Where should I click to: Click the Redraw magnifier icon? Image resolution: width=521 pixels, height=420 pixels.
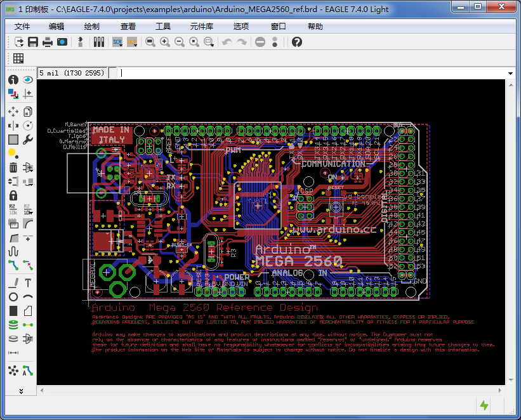pos(194,42)
